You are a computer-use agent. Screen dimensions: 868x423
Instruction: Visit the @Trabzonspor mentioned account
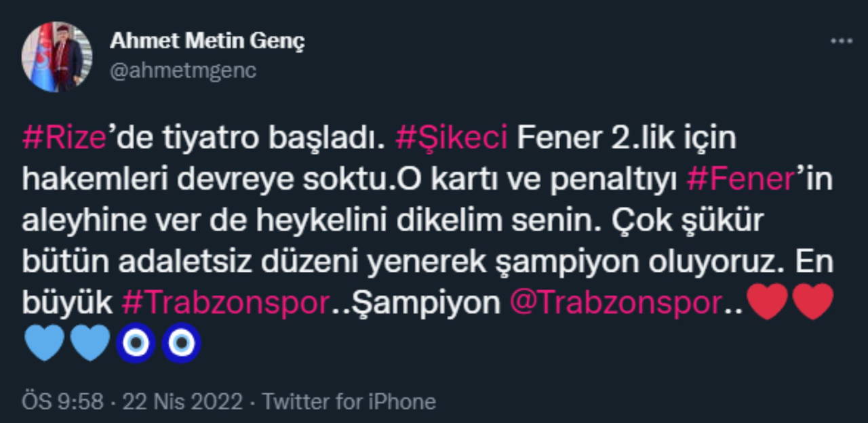(x=614, y=303)
